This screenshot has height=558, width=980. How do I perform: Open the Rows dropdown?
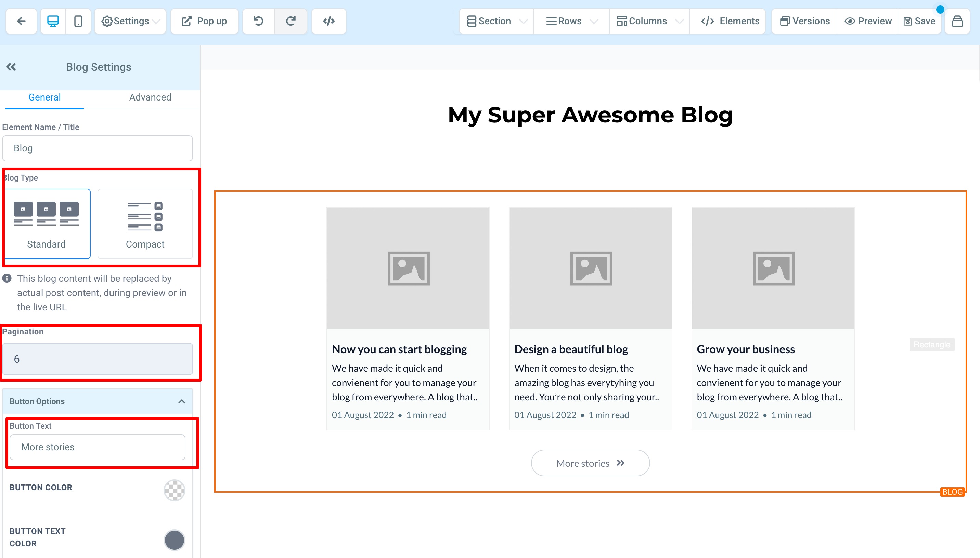click(x=571, y=21)
